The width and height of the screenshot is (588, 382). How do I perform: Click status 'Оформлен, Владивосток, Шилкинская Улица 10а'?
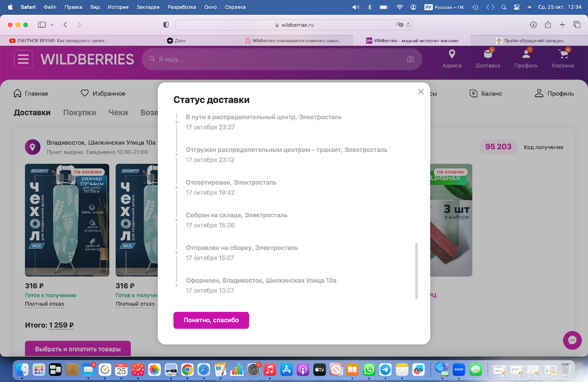click(x=261, y=280)
